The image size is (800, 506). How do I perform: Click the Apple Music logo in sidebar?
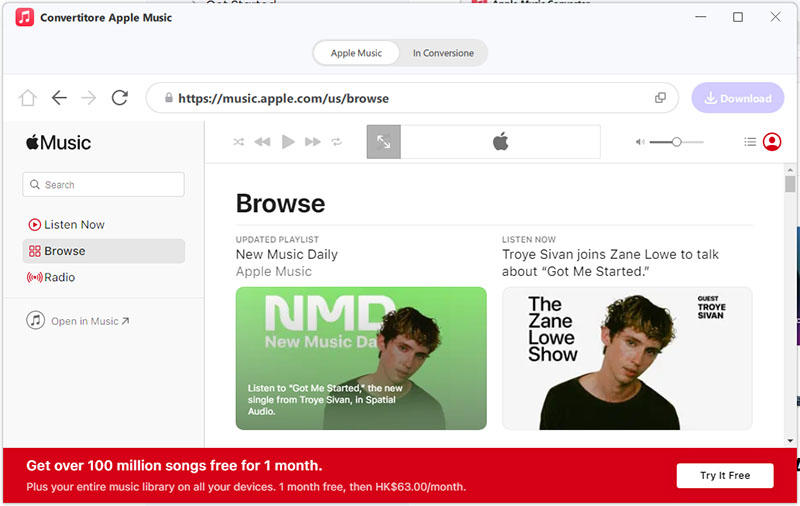point(58,142)
